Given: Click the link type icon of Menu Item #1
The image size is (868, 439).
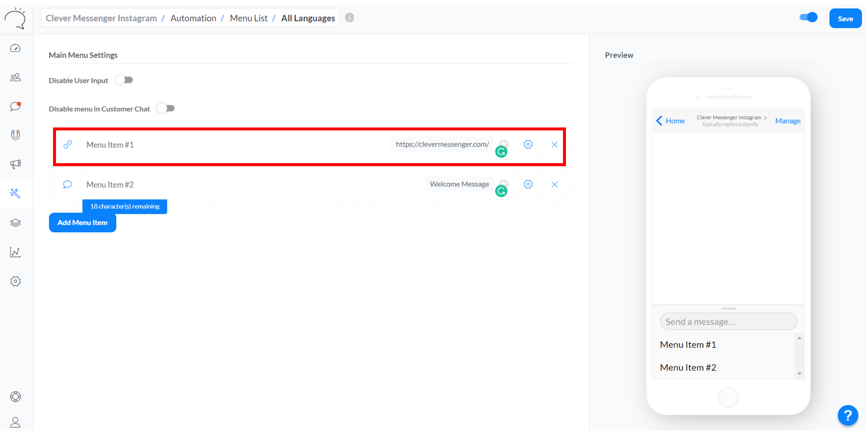Looking at the screenshot, I should point(68,145).
